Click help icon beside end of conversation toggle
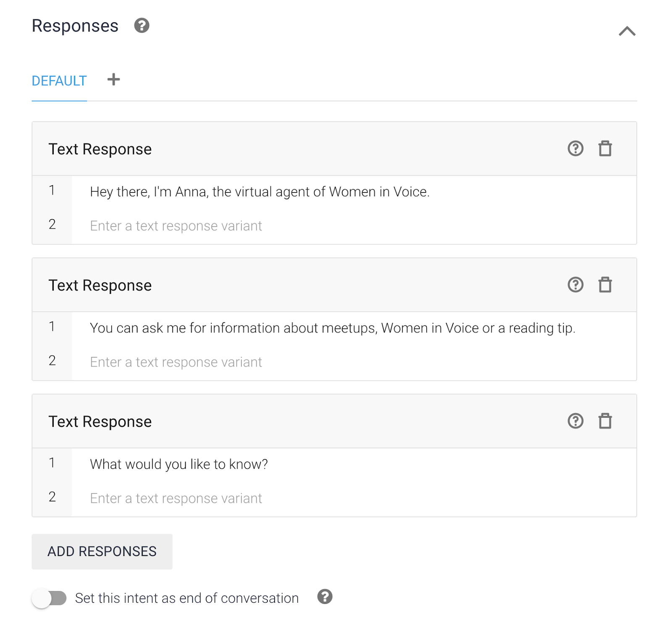Viewport: 672px width, 625px height. pos(325,596)
